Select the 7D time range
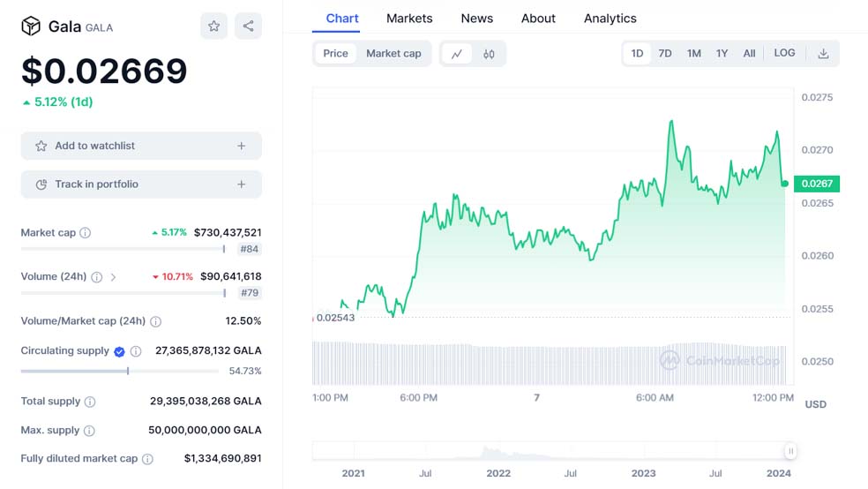868x489 pixels. tap(665, 54)
